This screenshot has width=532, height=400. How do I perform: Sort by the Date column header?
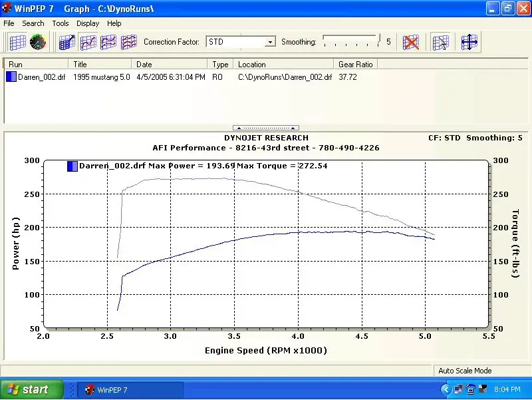[170, 64]
